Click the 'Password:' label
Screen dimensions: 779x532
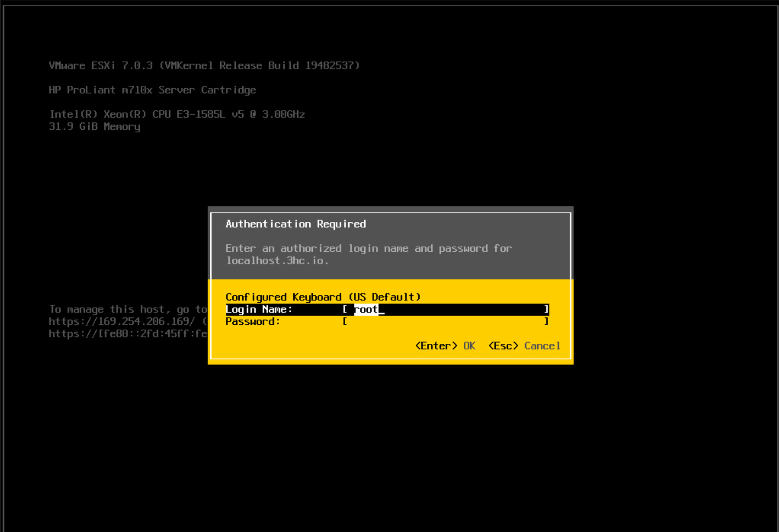click(x=252, y=321)
